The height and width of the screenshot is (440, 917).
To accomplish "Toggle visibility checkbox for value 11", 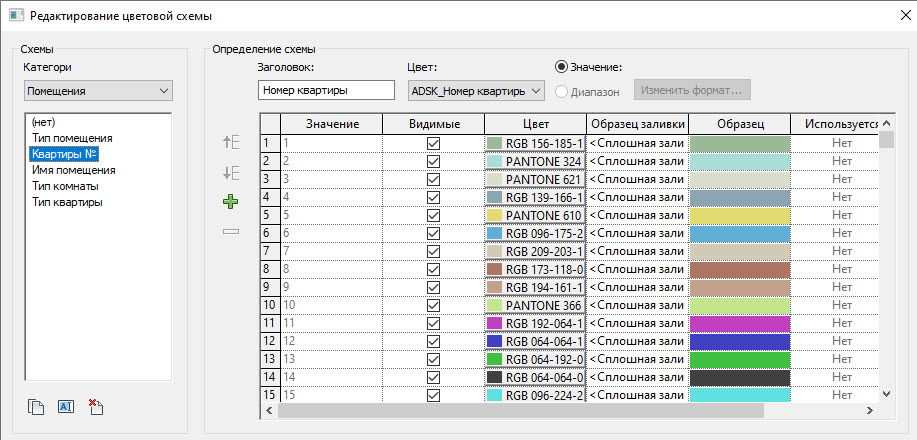I will pos(433,323).
